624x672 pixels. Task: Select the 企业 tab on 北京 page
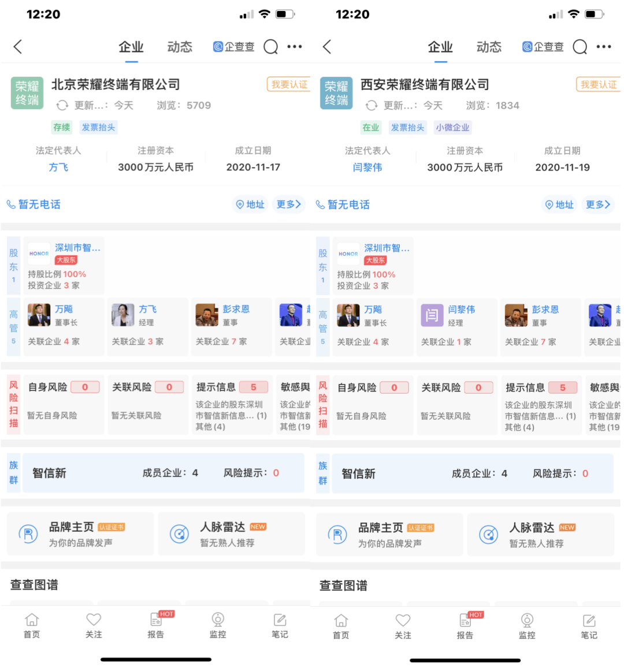[131, 47]
